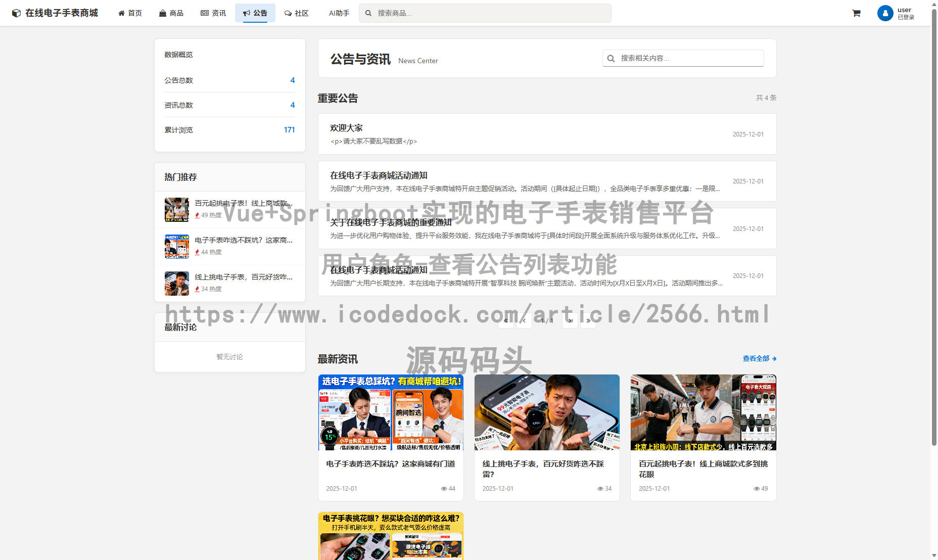Select the home icon in 首页
Viewport: 938px width, 560px height.
121,13
